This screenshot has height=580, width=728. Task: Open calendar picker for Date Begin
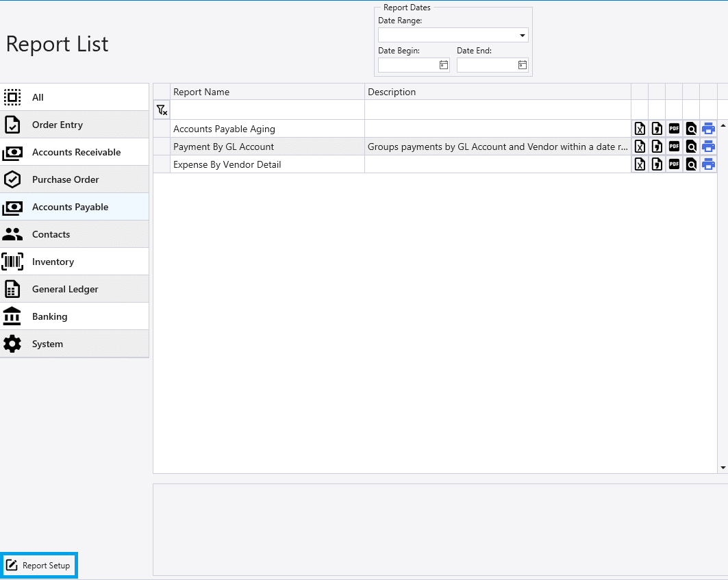(443, 65)
